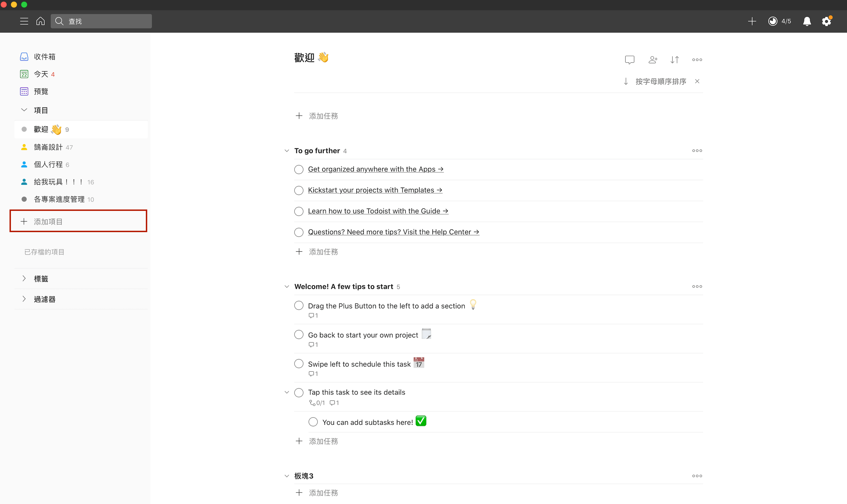Click the share/collaborator icon in toolbar
Image resolution: width=847 pixels, height=504 pixels.
pyautogui.click(x=652, y=59)
